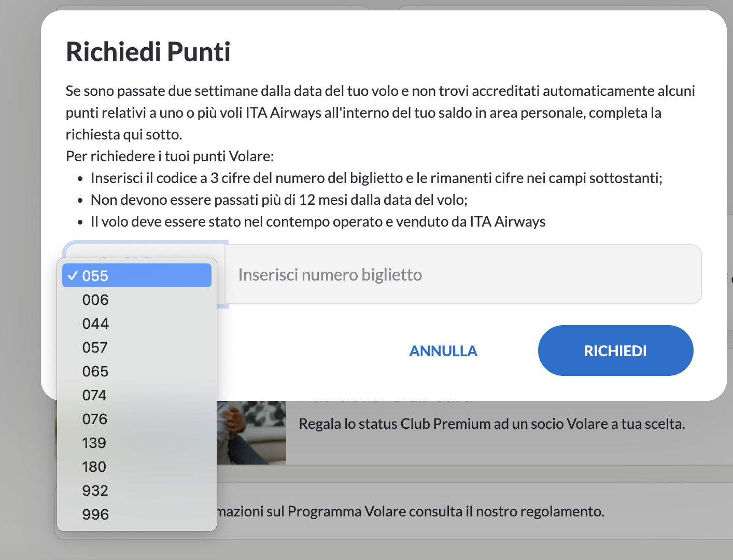Image resolution: width=733 pixels, height=560 pixels.
Task: Click the Club Premium card thumbnail
Action: [251, 433]
